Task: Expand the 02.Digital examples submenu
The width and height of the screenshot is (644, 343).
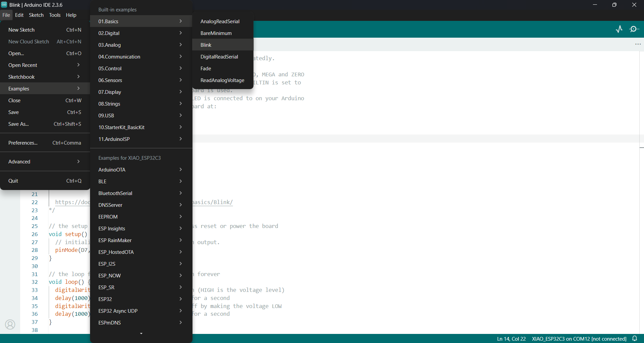Action: click(x=141, y=33)
